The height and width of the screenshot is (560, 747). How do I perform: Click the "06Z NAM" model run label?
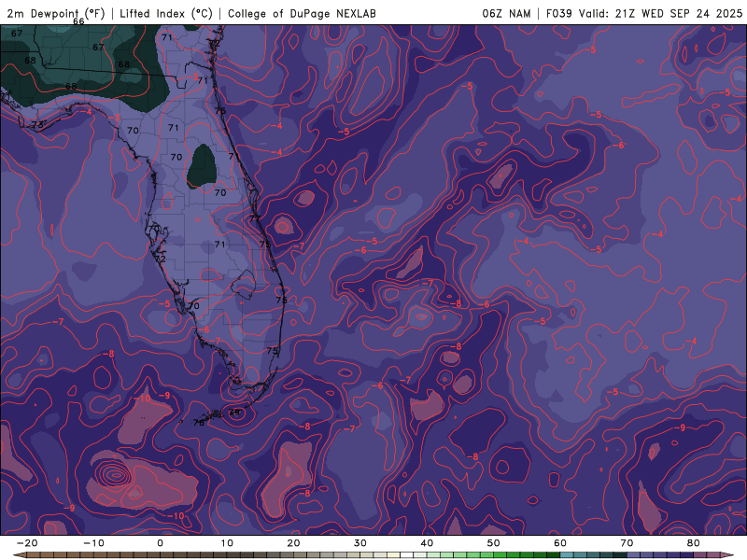point(506,13)
